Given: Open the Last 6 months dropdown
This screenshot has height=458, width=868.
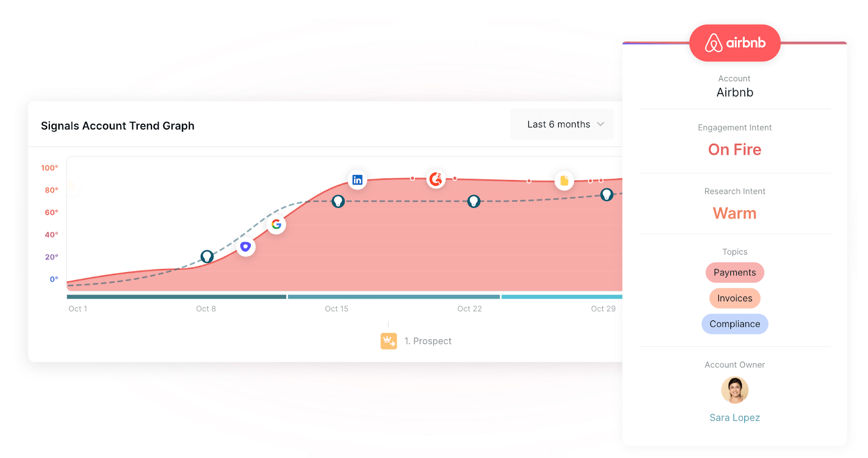Looking at the screenshot, I should (x=561, y=124).
